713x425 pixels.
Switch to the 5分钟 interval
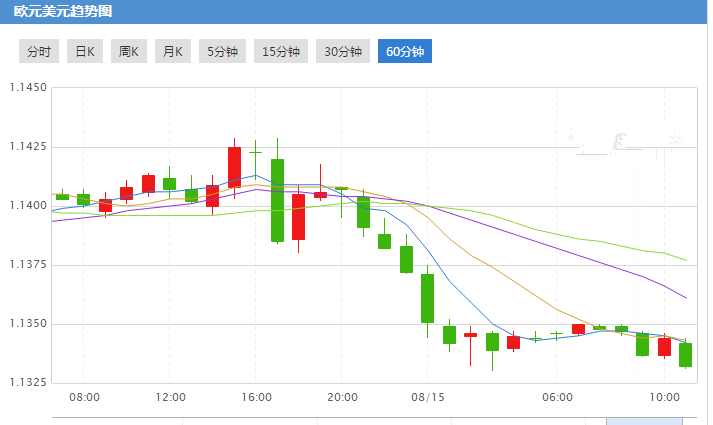tap(222, 52)
